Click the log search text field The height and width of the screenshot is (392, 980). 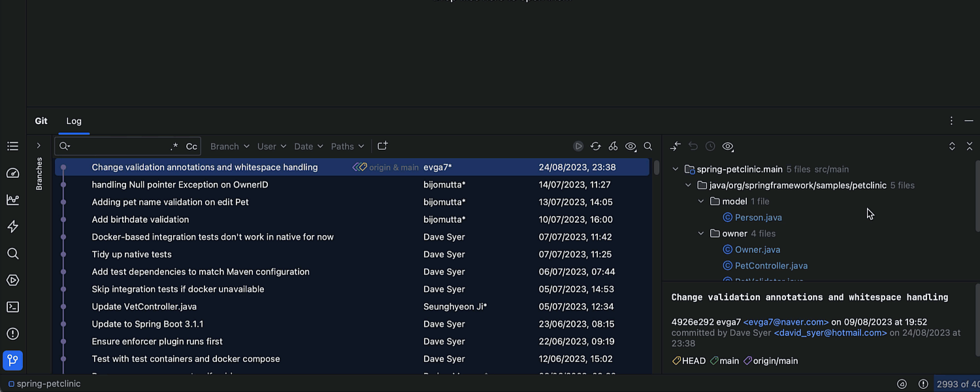coord(118,146)
